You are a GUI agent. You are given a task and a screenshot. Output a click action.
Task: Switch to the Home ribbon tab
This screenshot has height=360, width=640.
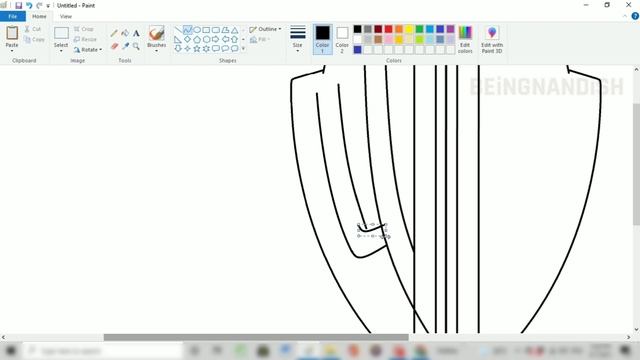tap(39, 16)
